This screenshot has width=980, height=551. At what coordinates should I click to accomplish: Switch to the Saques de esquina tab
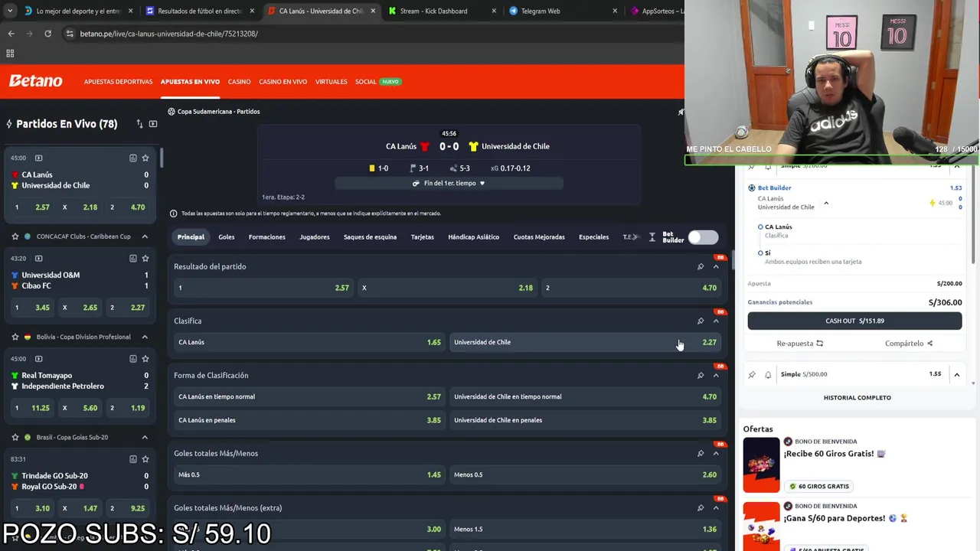point(370,237)
